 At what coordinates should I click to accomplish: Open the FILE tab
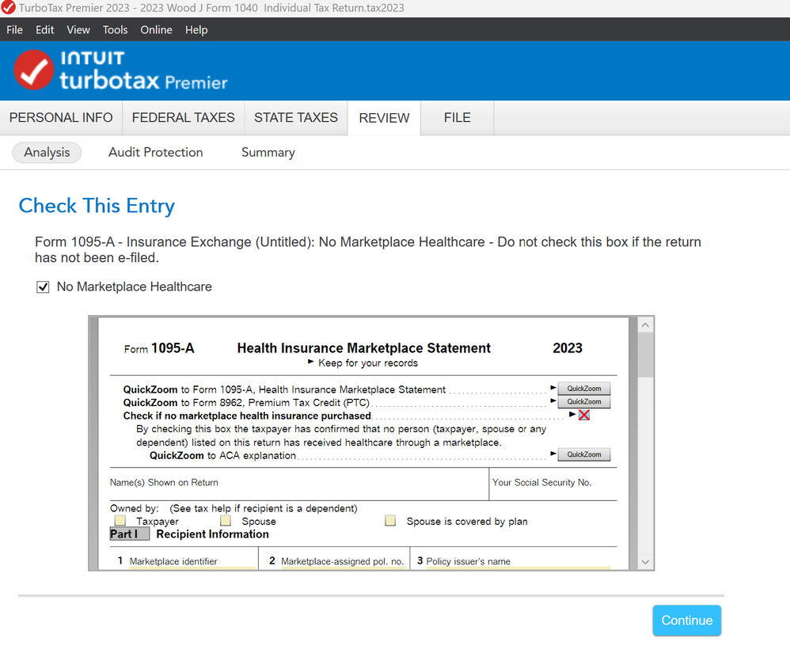coord(457,117)
